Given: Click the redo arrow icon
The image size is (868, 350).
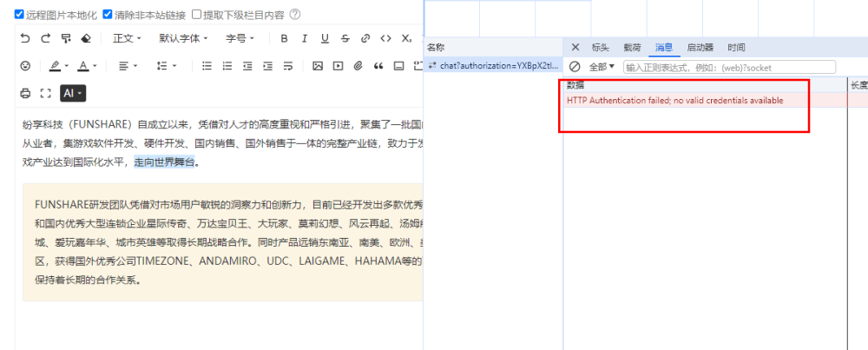Looking at the screenshot, I should click(45, 38).
